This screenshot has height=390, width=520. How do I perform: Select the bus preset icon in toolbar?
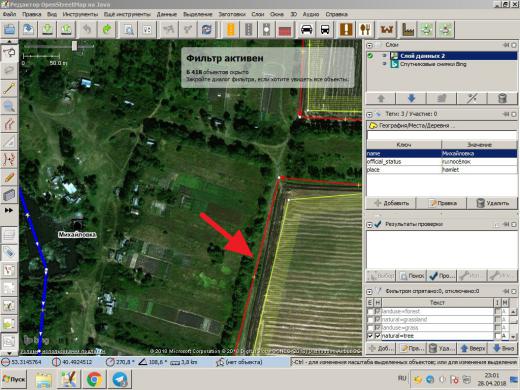point(325,29)
